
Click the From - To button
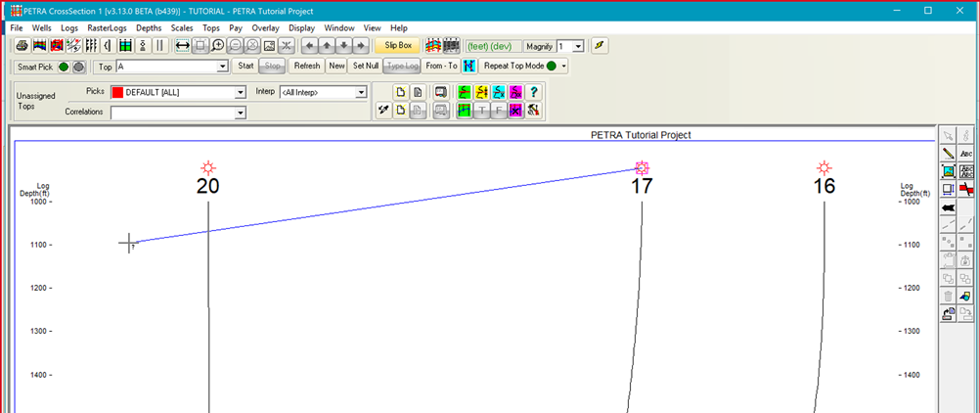point(441,66)
